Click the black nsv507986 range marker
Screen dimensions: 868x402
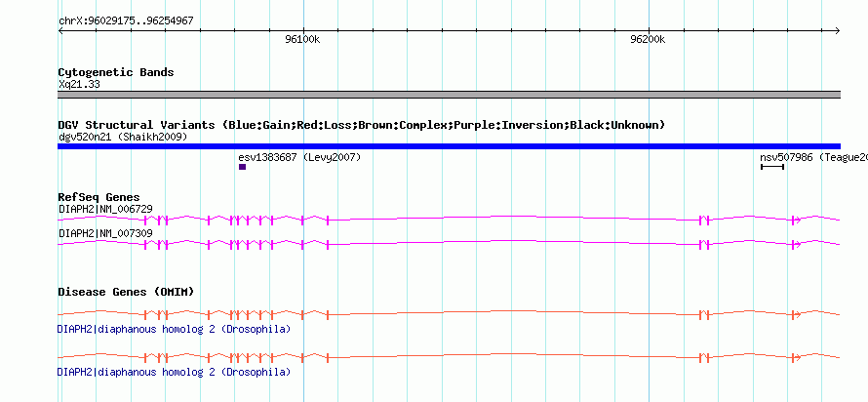click(772, 167)
